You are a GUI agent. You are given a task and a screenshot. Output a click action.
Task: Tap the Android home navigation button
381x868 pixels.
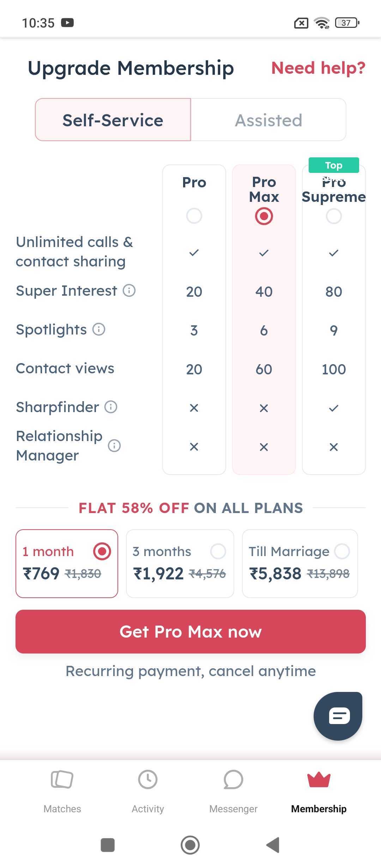(x=190, y=845)
